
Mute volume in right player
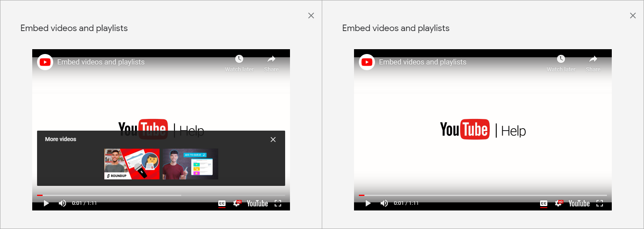click(x=384, y=203)
